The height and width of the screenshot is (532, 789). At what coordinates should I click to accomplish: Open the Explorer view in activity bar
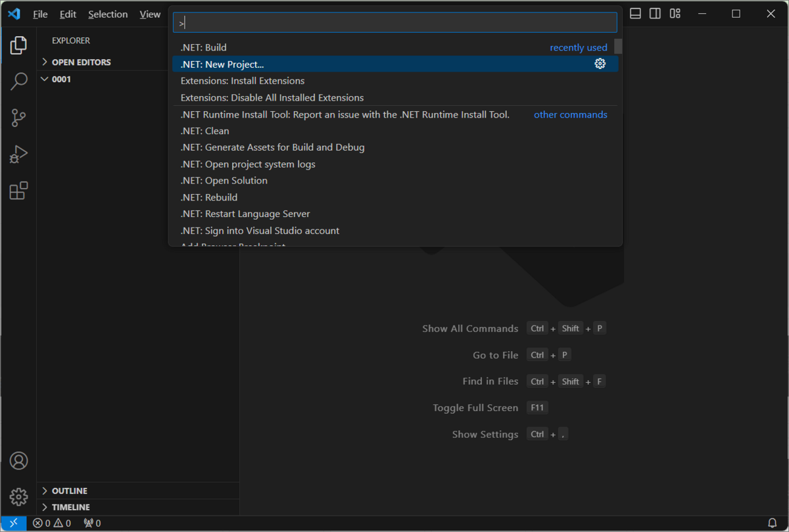(x=18, y=45)
